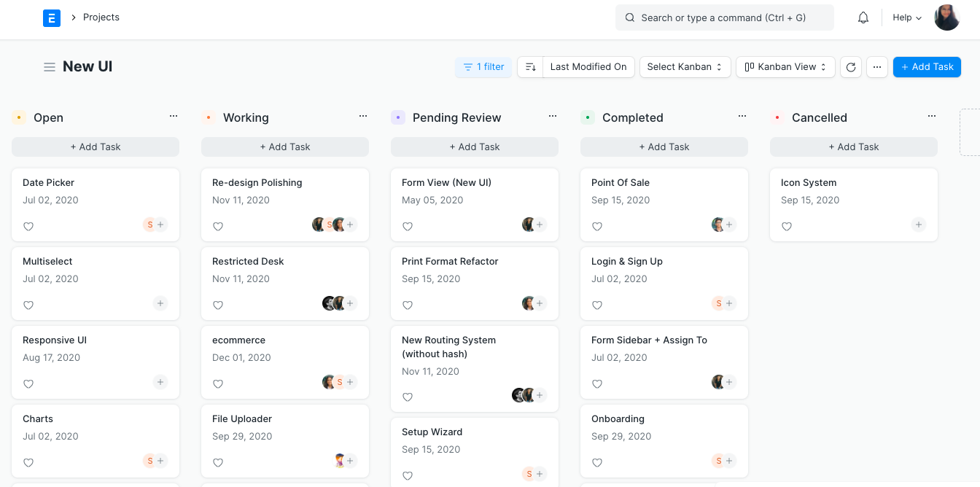Add assignee on Setup Wizard card
Screen dimensions: 980x487
[540, 474]
